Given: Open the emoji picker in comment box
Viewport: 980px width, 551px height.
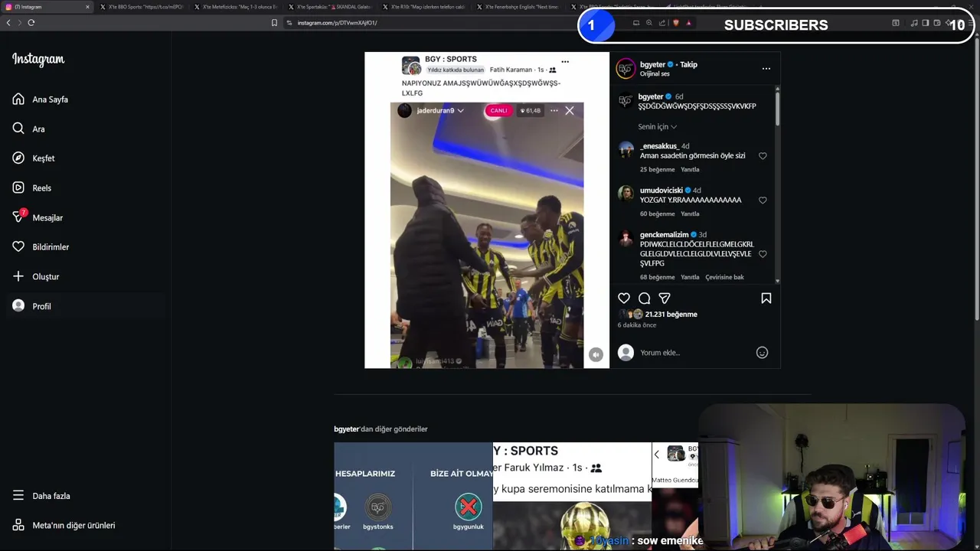Looking at the screenshot, I should coord(762,353).
